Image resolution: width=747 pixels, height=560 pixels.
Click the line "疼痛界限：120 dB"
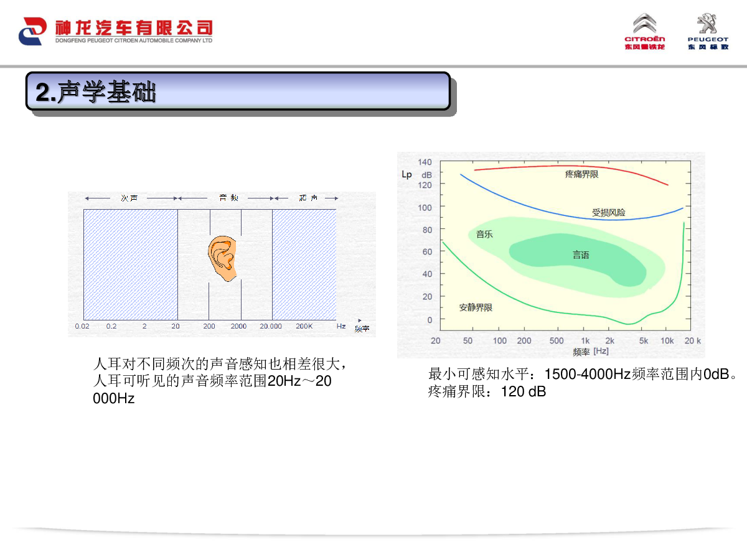tap(487, 392)
